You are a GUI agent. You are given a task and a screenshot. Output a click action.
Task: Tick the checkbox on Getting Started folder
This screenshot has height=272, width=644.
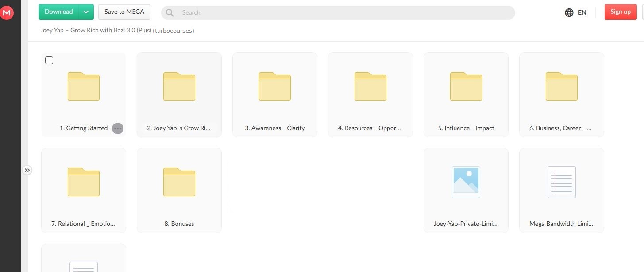click(x=49, y=60)
